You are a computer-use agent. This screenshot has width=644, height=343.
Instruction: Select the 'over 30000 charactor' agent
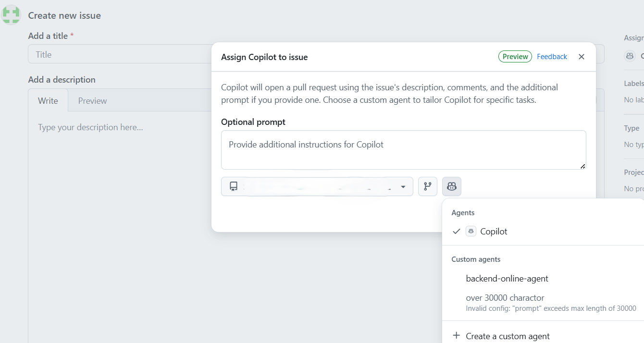pyautogui.click(x=505, y=298)
